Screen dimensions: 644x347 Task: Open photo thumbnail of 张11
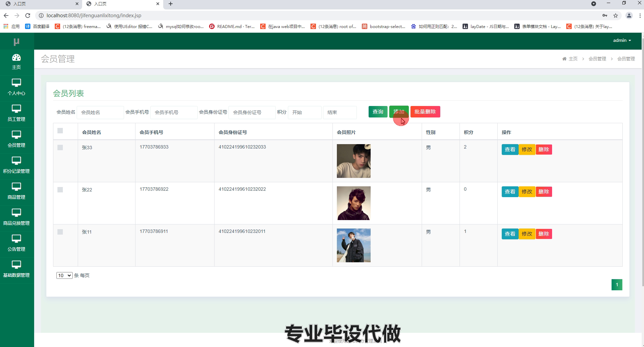point(353,245)
